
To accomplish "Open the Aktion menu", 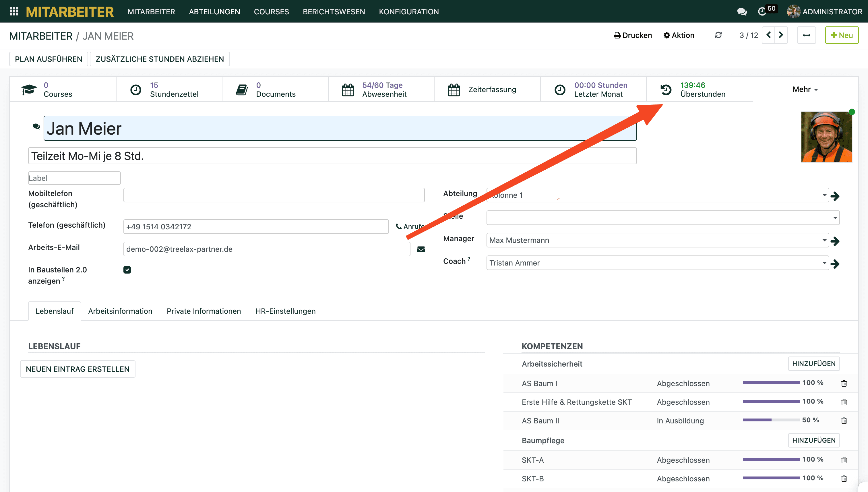I will [x=679, y=35].
